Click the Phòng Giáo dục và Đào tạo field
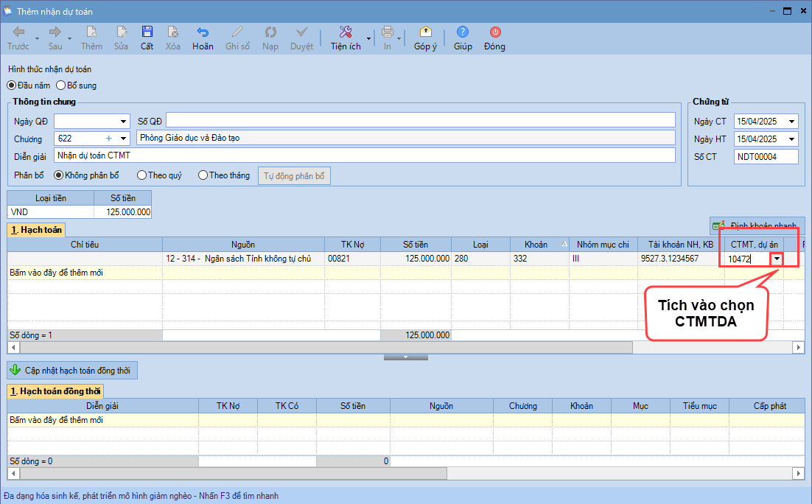 (x=406, y=138)
